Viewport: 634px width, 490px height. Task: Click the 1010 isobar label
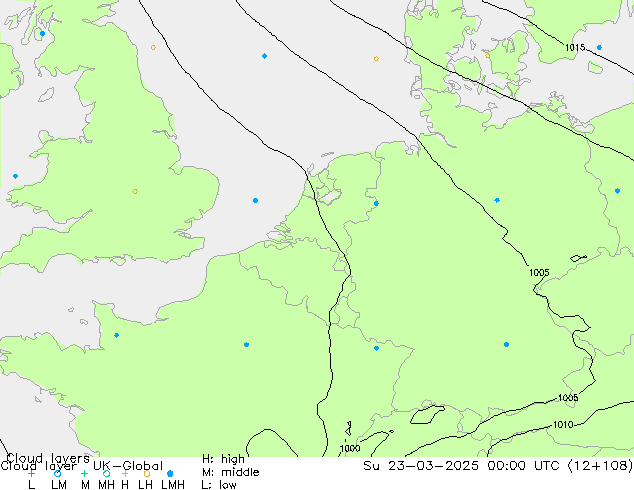click(x=563, y=425)
